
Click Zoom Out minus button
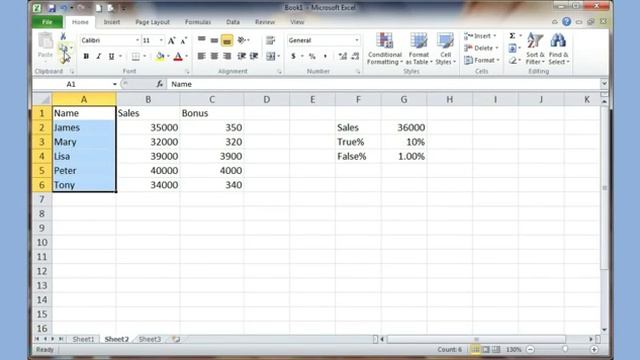pos(530,349)
